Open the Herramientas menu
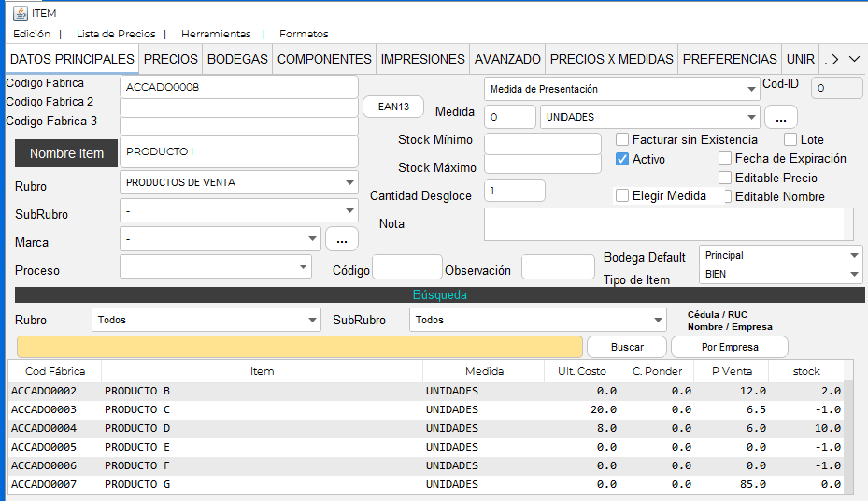Screen dimensions: 868x501 pyautogui.click(x=216, y=34)
